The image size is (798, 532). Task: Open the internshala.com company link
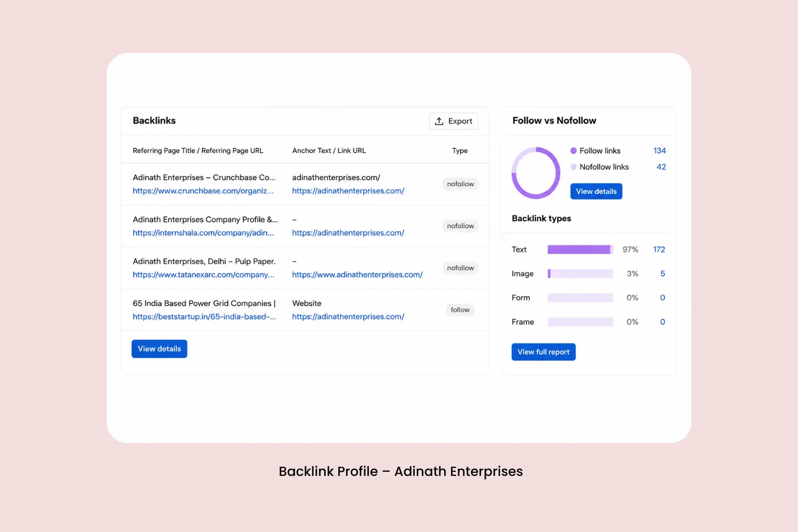click(203, 233)
